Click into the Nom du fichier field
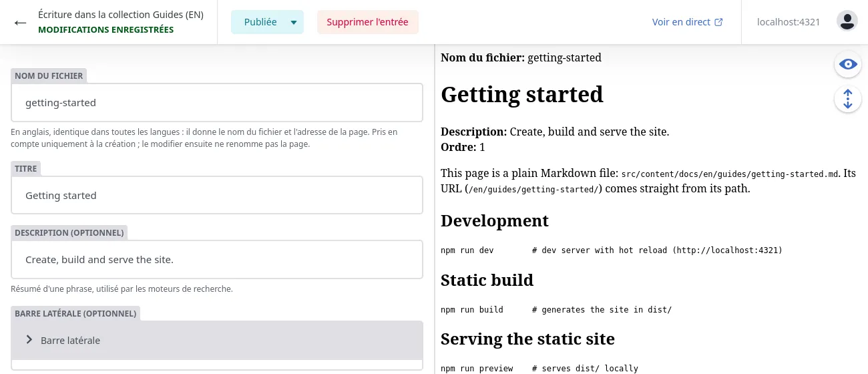Screen dimensions: 868x374 217,103
